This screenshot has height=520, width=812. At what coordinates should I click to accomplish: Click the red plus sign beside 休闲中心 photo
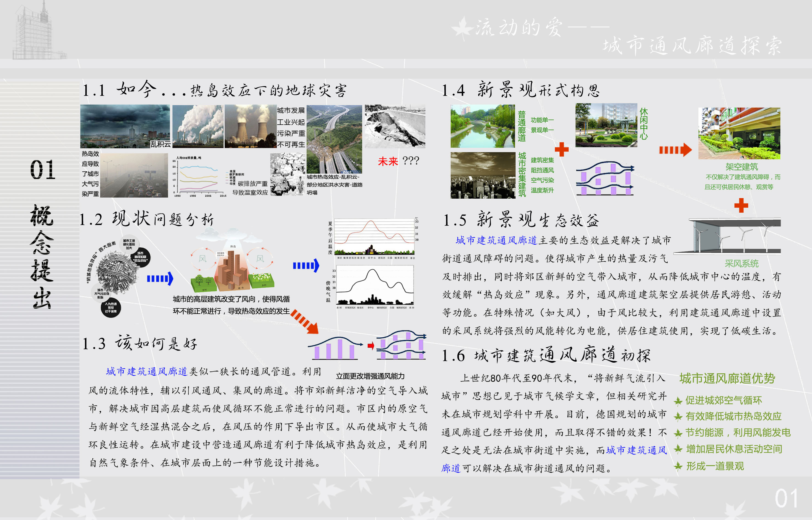561,149
